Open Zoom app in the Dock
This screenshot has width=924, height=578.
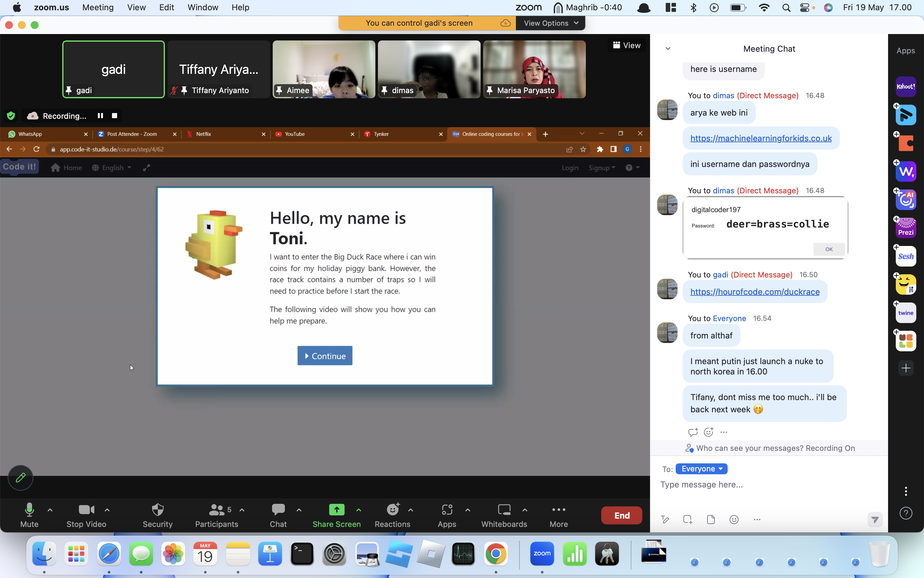(x=542, y=554)
